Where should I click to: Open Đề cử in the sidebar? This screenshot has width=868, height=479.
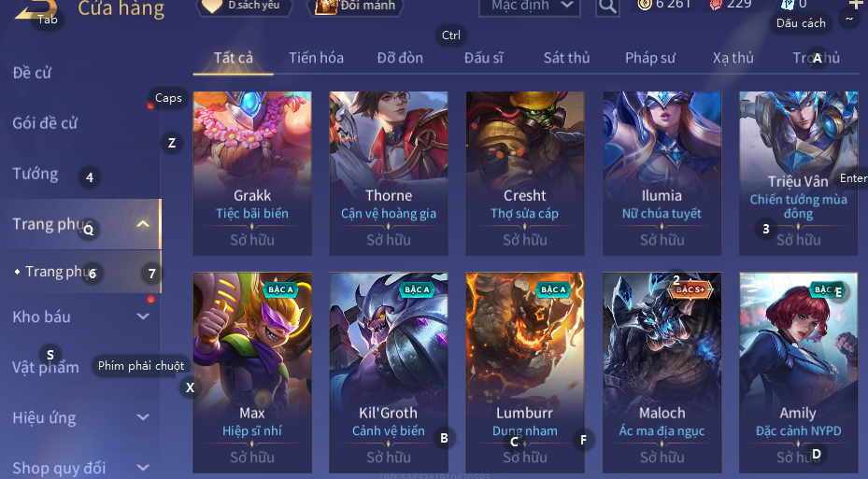click(x=32, y=73)
